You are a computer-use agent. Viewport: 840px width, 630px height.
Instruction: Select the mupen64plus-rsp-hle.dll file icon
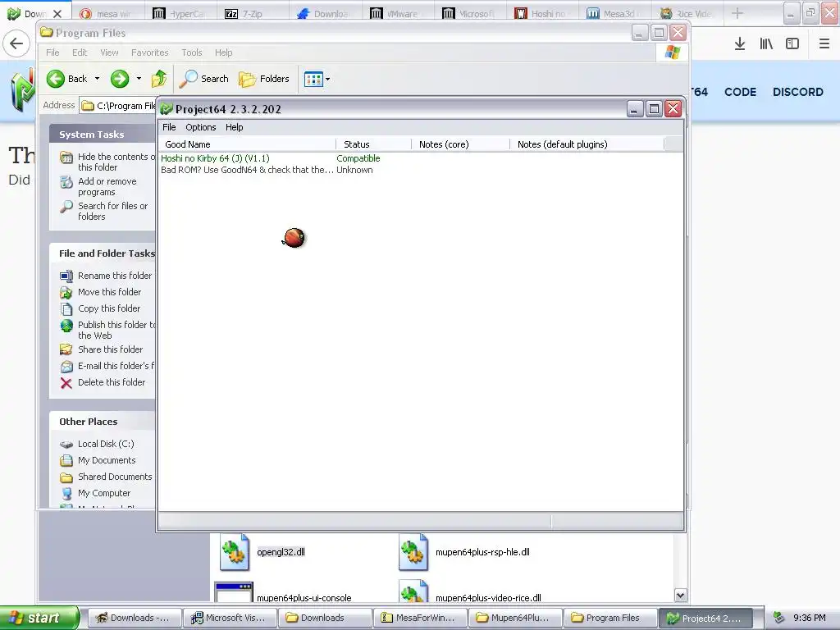click(x=413, y=552)
